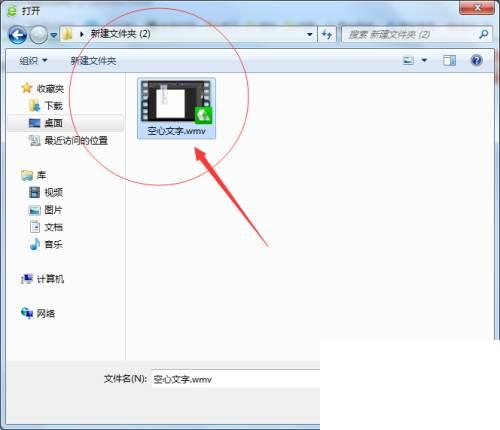Click the document icon beside 文档
This screenshot has width=500, height=430.
coord(35,227)
